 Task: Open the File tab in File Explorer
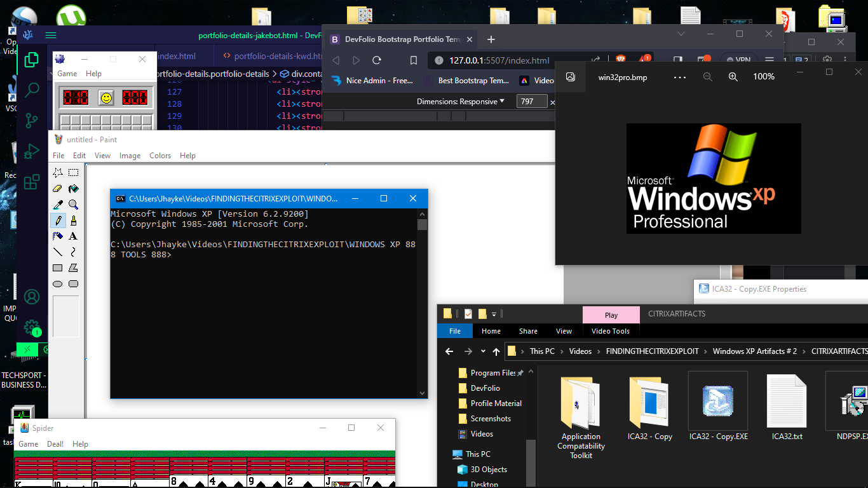point(455,331)
